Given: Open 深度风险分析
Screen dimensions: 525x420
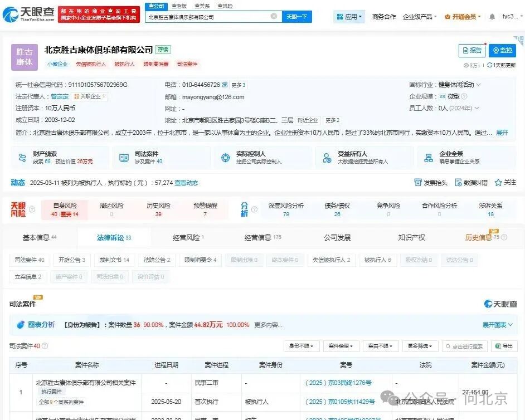Looking at the screenshot, I should tap(286, 209).
